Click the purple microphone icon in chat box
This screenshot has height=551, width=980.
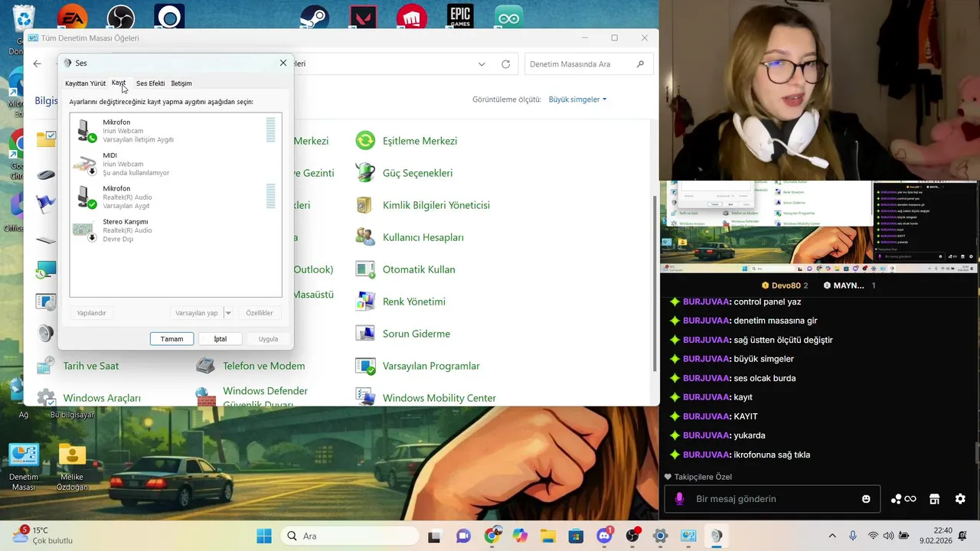678,499
